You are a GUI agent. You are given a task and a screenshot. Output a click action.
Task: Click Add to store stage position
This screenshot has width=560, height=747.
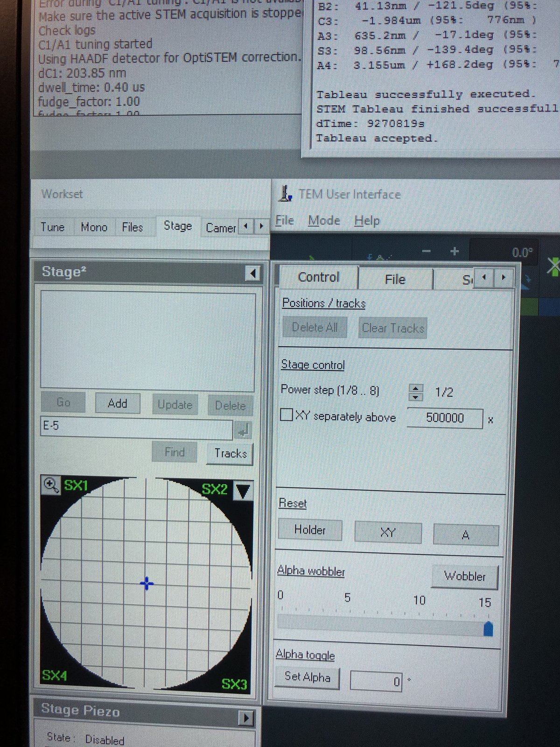click(117, 403)
